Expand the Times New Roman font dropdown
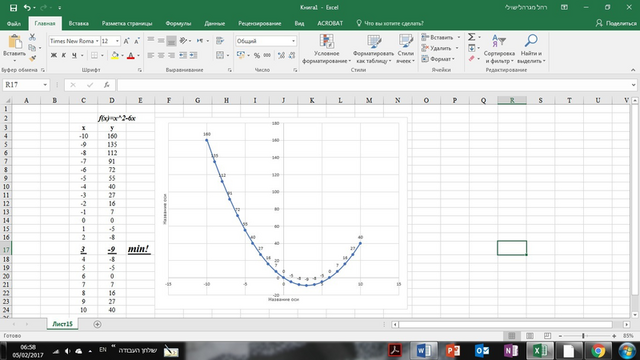640x360 pixels. coord(97,41)
